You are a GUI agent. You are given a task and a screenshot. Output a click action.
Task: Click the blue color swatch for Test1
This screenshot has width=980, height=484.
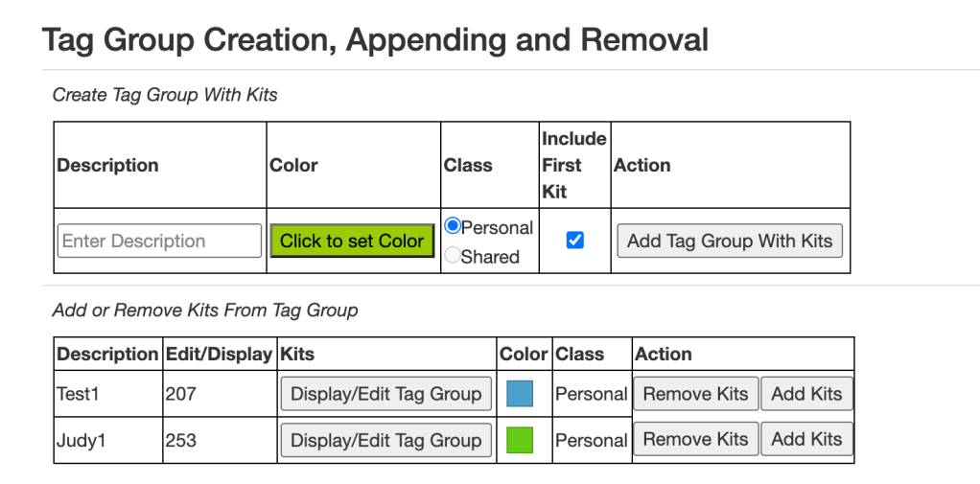pos(519,394)
